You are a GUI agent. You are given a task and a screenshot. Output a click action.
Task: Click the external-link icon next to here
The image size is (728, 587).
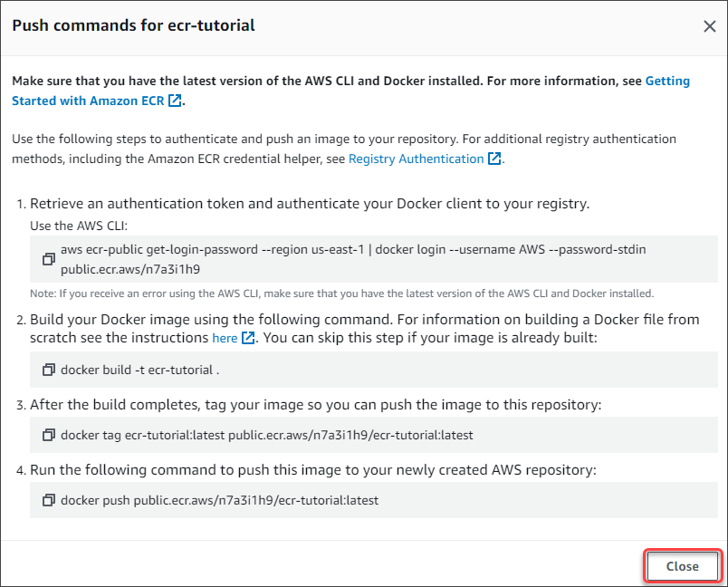pos(248,338)
